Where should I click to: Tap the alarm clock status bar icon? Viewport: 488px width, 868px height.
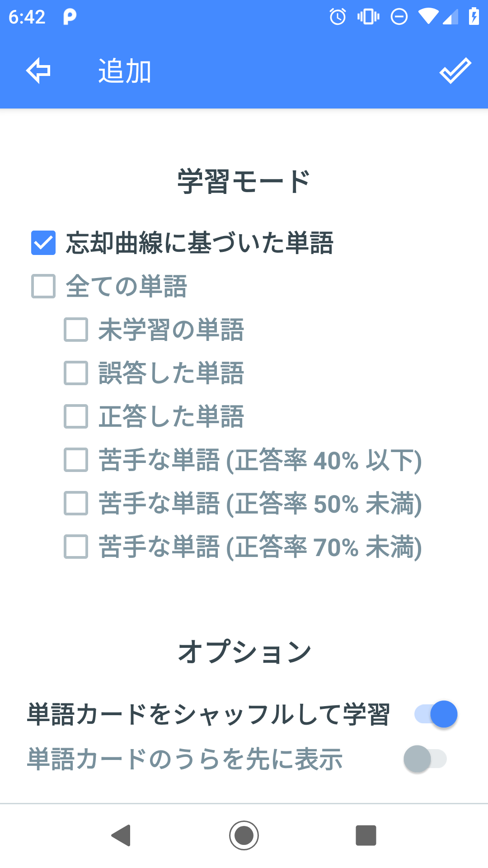pyautogui.click(x=337, y=17)
